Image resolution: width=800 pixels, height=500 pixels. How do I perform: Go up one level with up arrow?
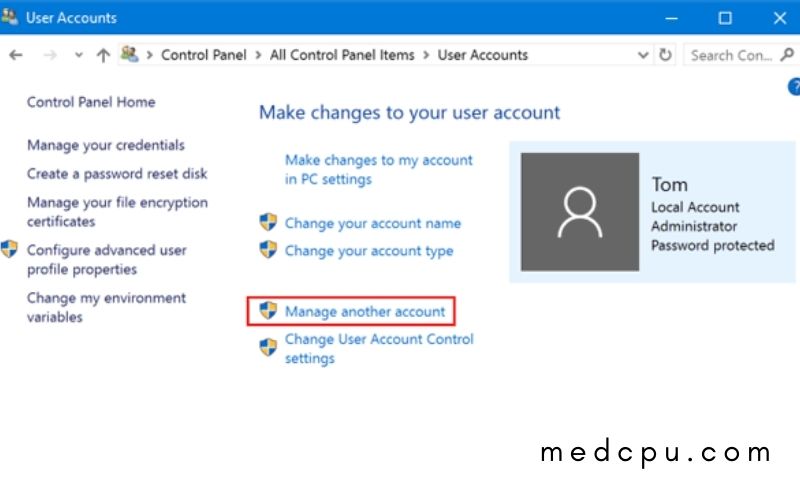pos(103,55)
